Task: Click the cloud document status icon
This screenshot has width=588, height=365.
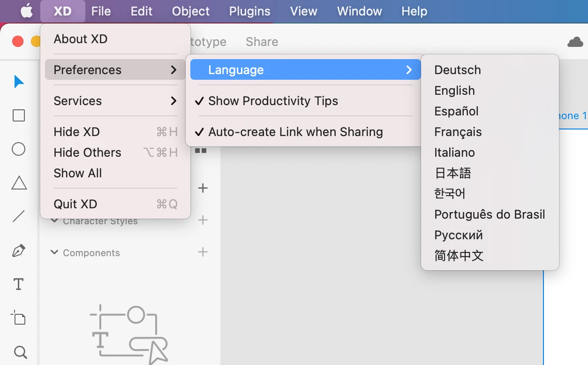Action: 575,42
